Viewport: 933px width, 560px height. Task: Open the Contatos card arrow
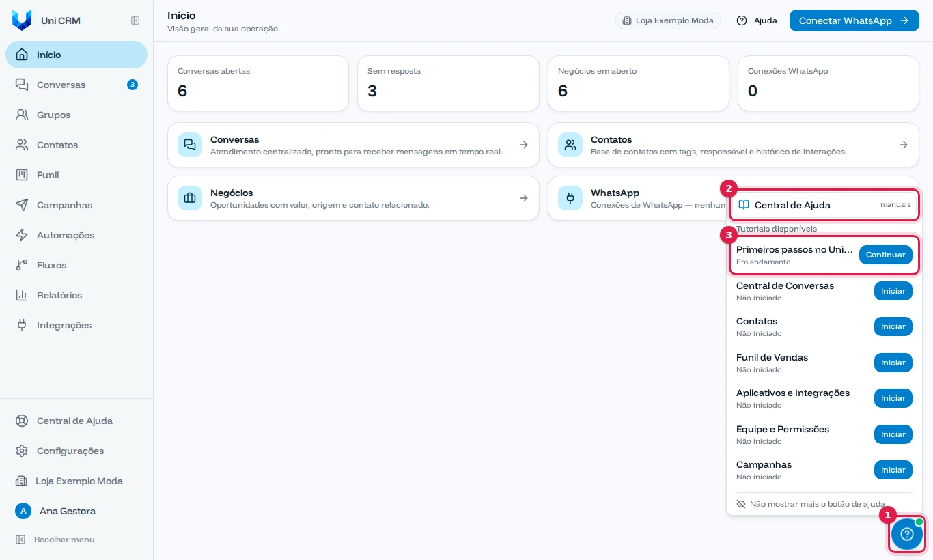(904, 145)
